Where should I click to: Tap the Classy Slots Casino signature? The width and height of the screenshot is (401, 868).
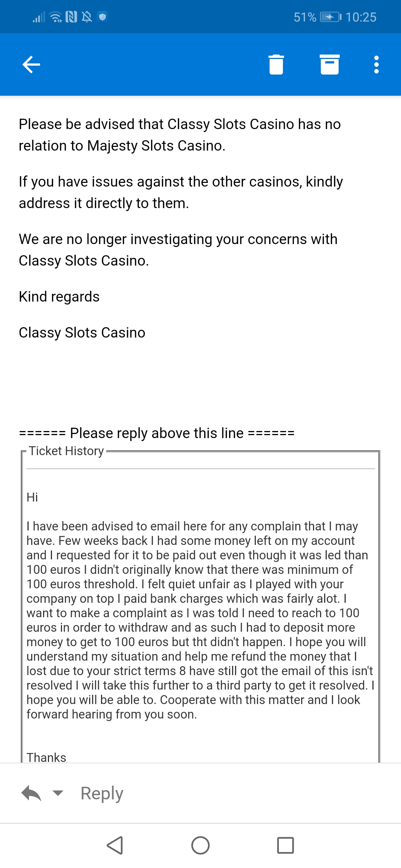pyautogui.click(x=82, y=333)
